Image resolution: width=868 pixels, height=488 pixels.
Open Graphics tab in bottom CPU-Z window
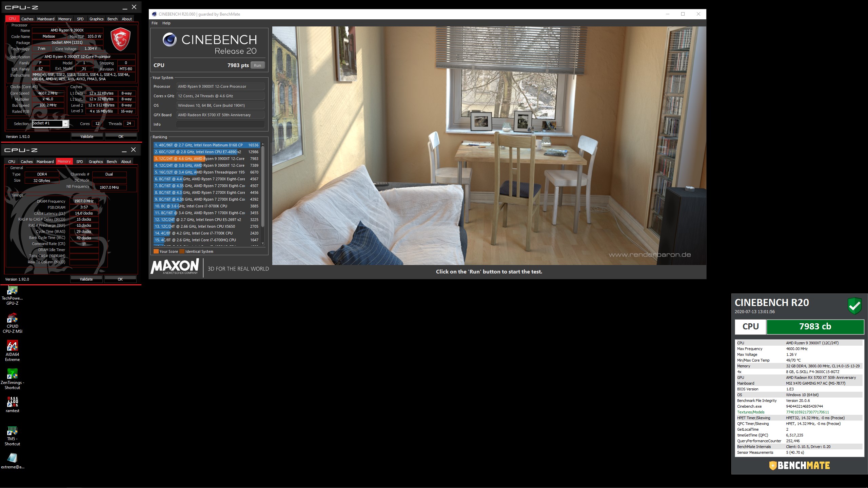(96, 162)
